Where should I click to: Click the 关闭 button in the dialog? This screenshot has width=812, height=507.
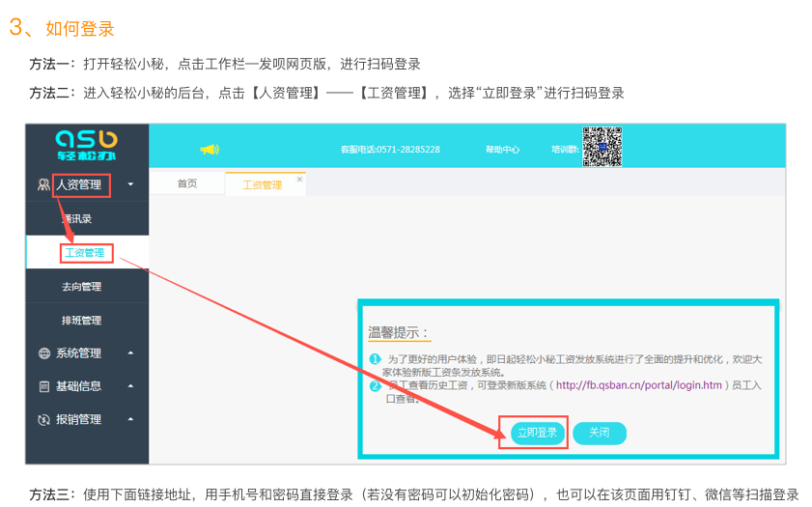(x=600, y=433)
